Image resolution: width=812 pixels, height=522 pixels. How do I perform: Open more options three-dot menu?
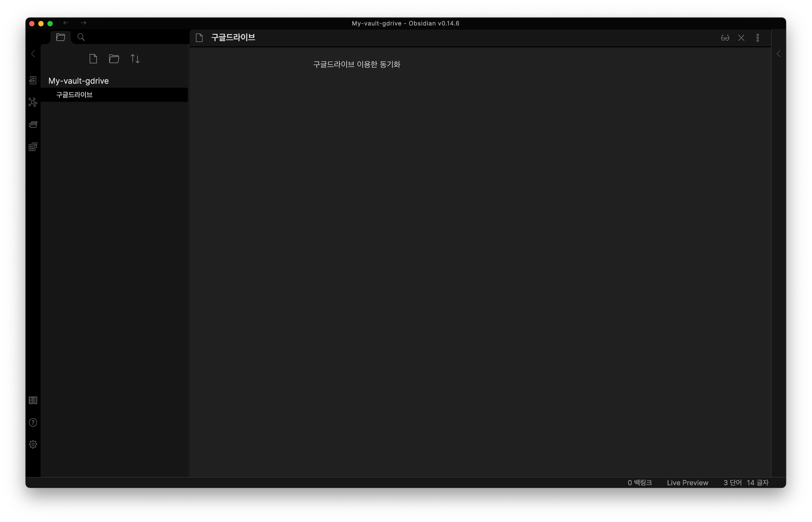click(x=758, y=38)
